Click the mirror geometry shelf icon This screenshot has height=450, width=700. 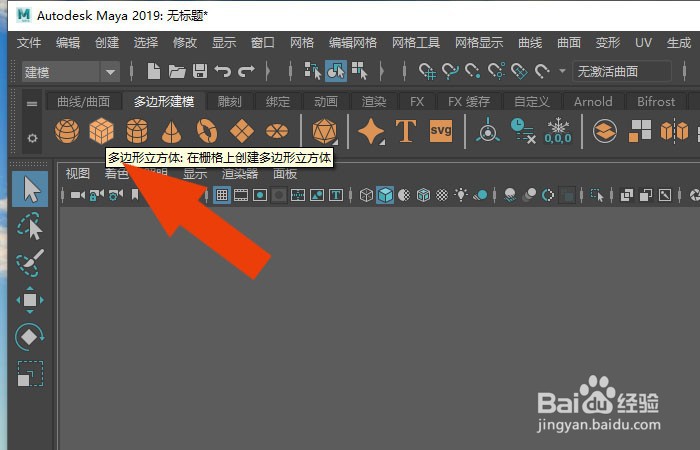675,131
